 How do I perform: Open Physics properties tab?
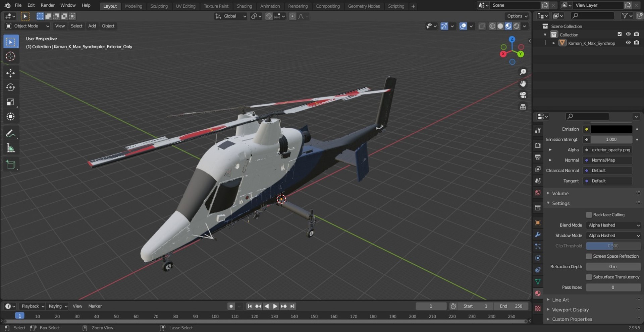tap(538, 258)
